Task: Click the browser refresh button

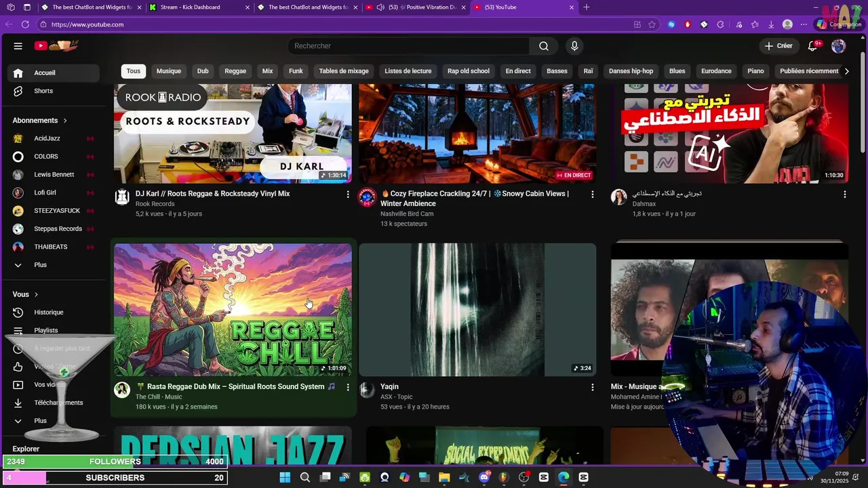Action: pos(25,24)
